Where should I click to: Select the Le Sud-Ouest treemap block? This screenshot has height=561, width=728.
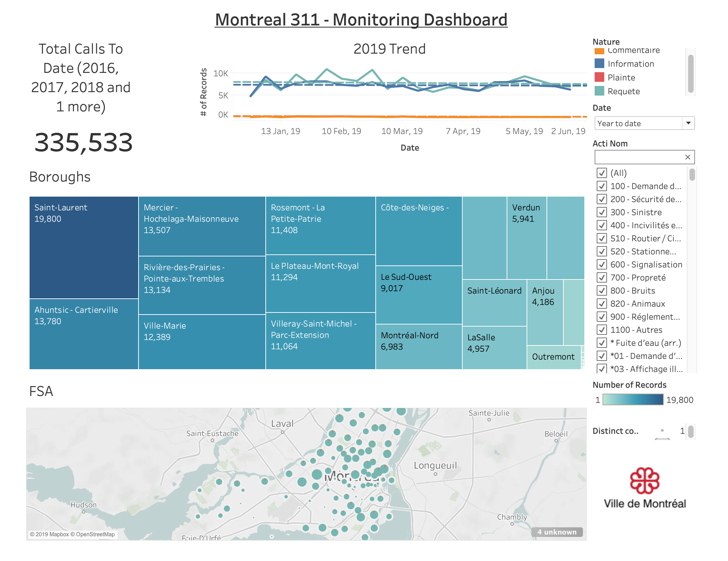[x=419, y=295]
